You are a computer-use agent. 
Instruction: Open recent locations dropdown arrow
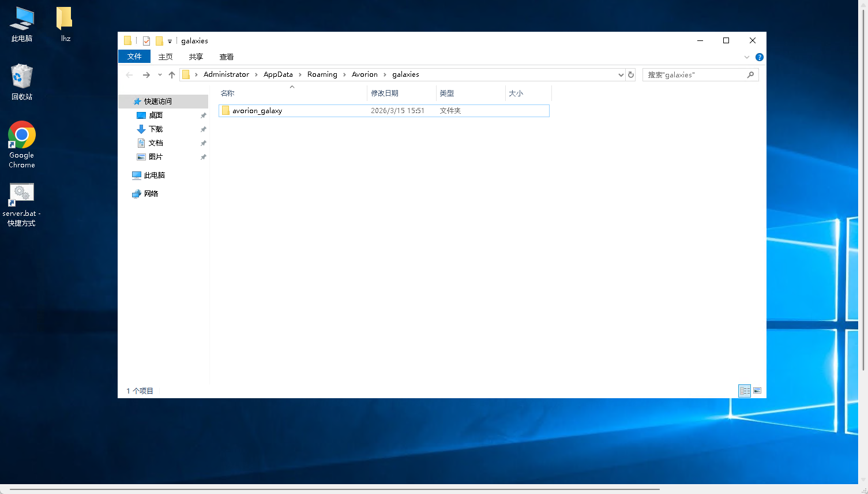[x=160, y=75]
